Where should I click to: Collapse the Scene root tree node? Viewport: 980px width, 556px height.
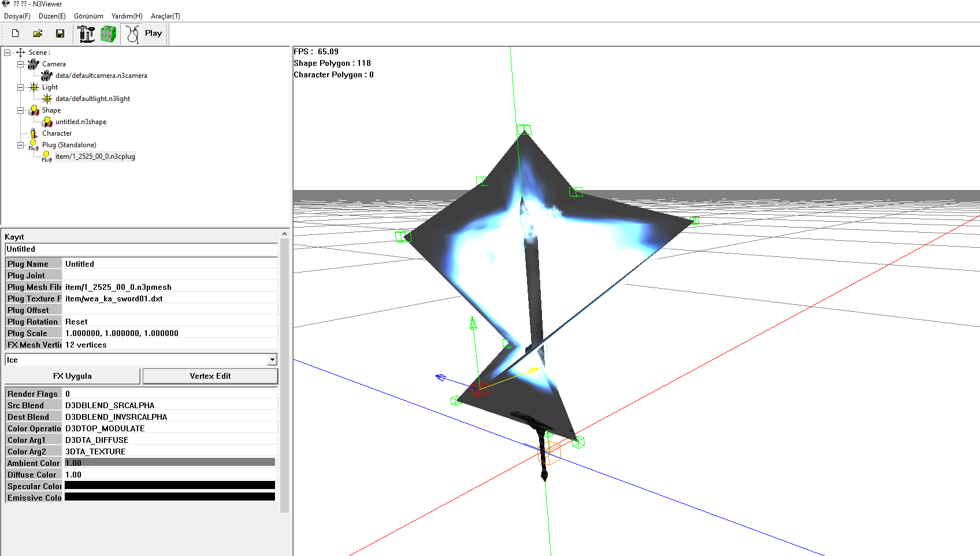[8, 53]
